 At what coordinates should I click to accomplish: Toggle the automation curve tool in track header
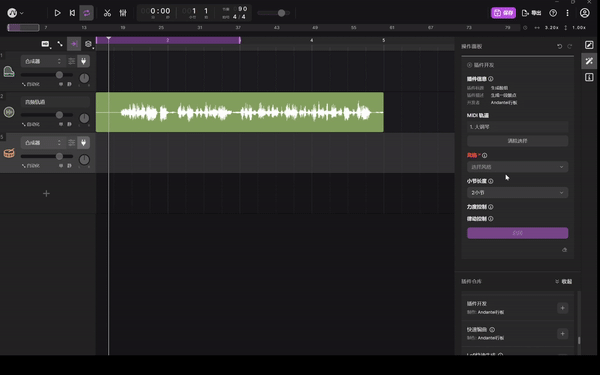click(60, 44)
